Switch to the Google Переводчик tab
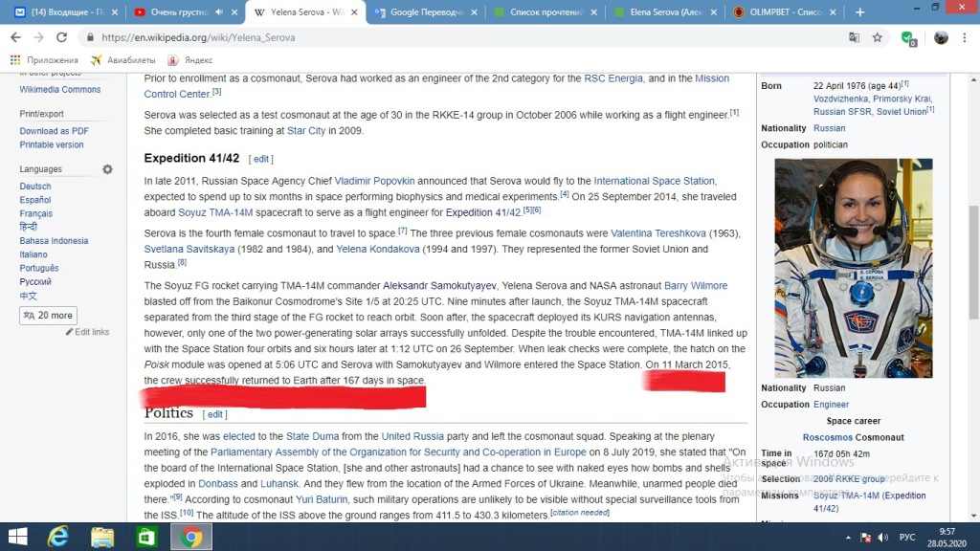 click(425, 11)
